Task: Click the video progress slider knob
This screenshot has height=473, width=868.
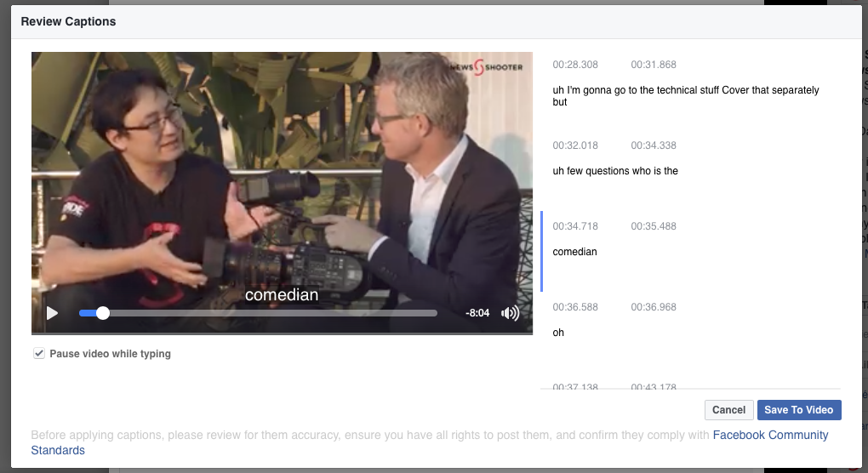Action: [x=103, y=313]
